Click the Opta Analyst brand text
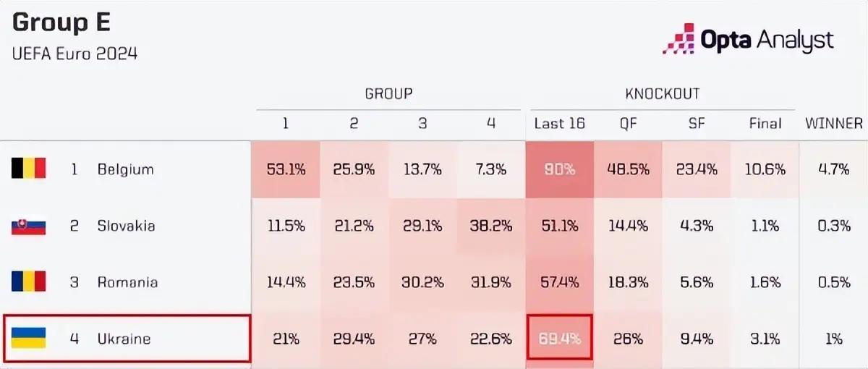Viewport: 868px width, 369px height. [767, 40]
